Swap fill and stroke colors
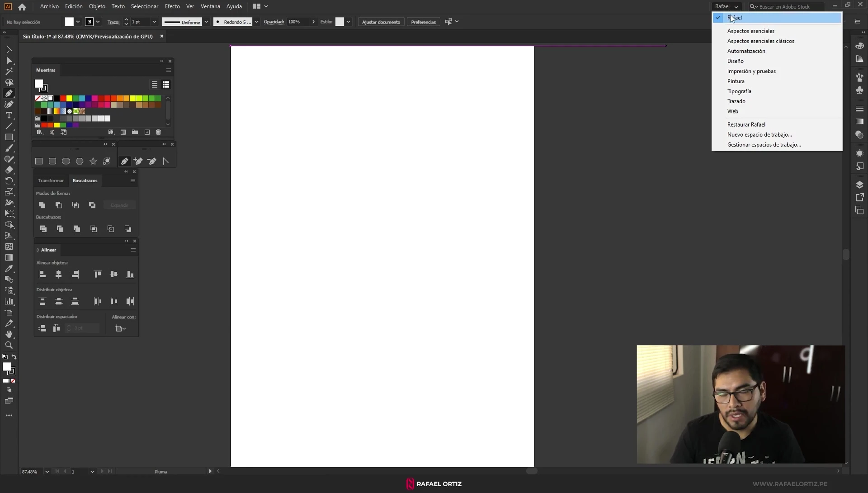 coord(14,357)
